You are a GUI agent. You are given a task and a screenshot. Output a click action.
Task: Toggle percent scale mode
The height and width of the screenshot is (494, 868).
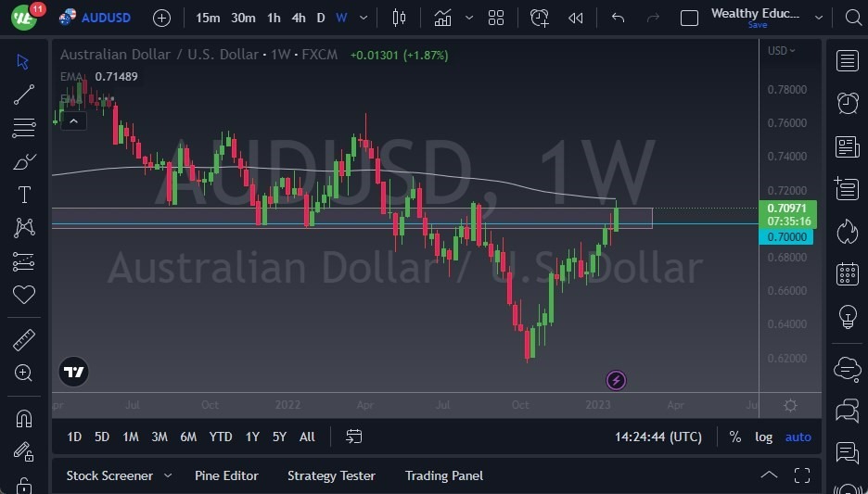coord(735,437)
